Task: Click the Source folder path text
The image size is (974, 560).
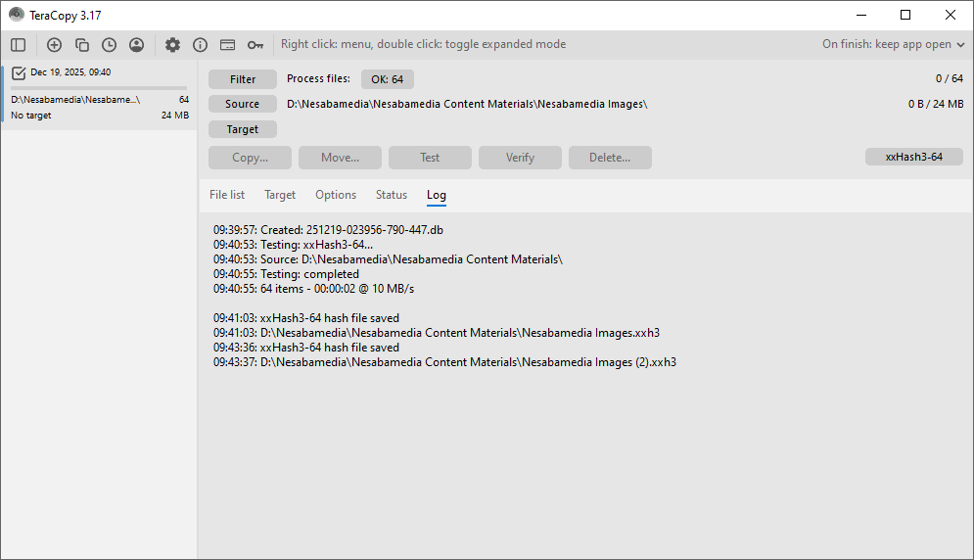Action: [467, 104]
